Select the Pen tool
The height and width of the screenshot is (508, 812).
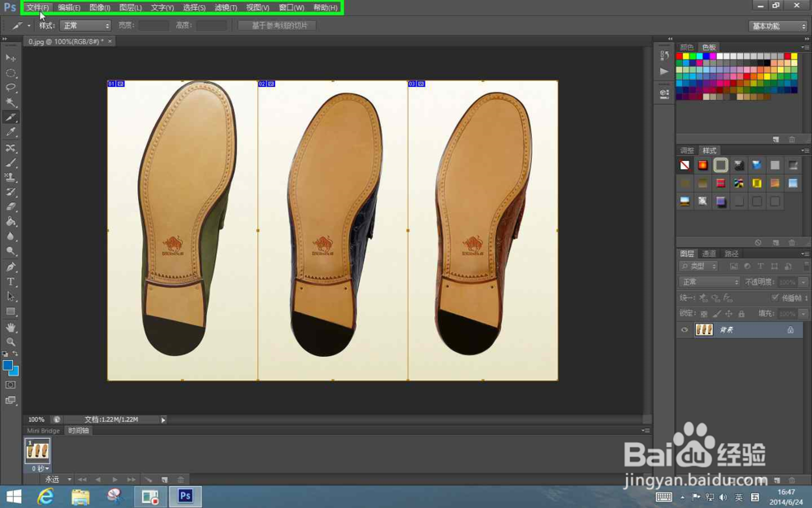click(11, 267)
